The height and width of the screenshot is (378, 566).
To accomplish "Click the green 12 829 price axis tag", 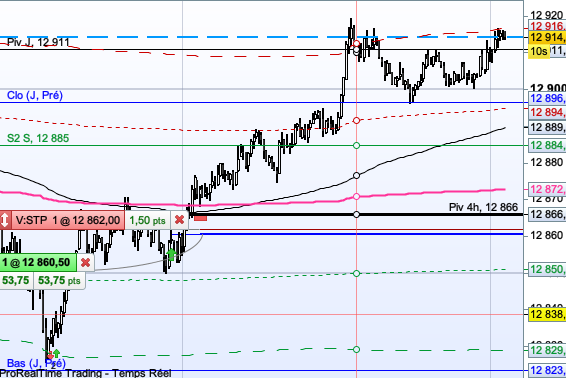I will click(x=547, y=350).
